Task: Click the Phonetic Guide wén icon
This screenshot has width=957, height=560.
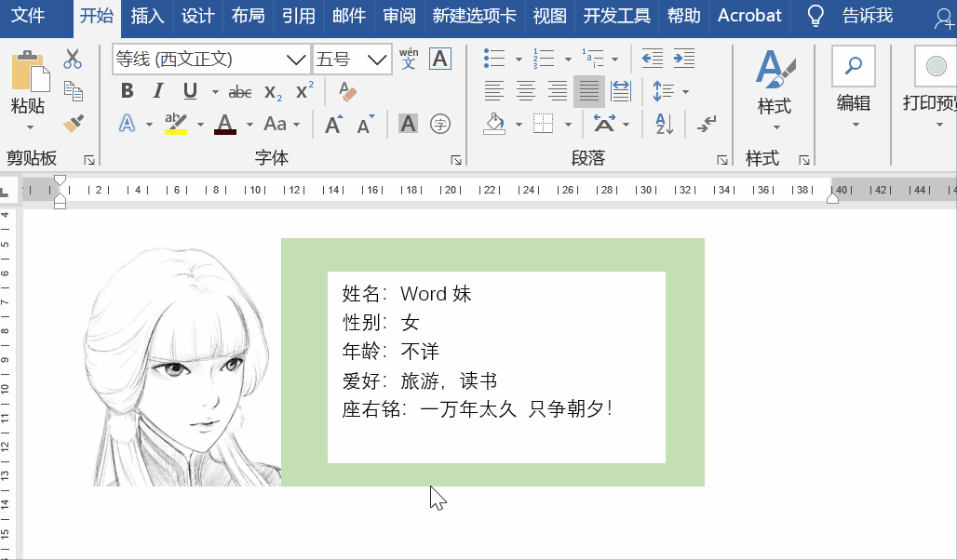Action: click(x=409, y=59)
